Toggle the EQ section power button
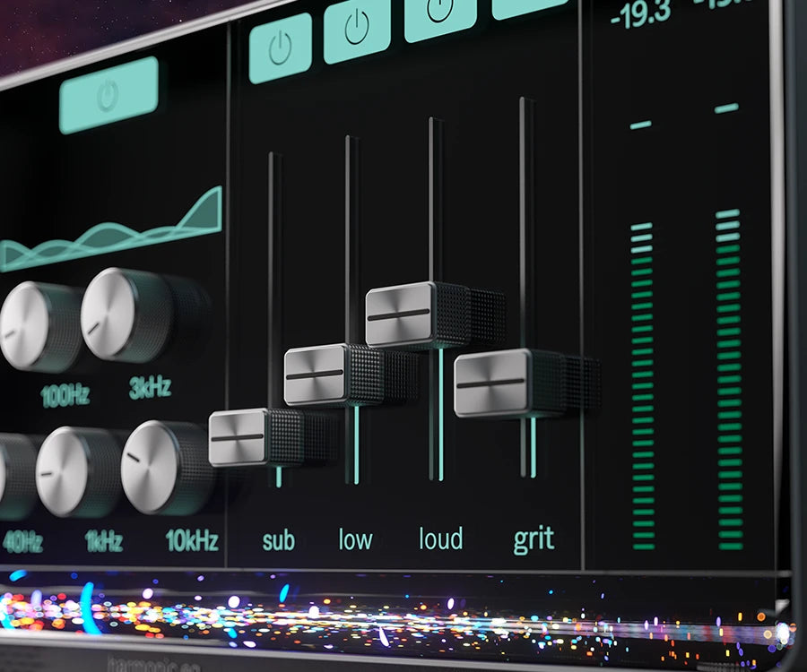 click(108, 95)
